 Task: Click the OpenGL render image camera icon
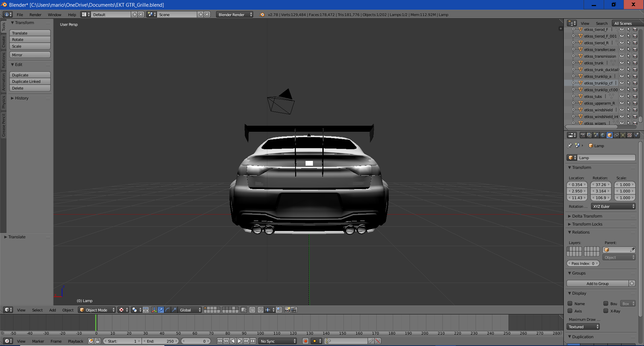287,310
